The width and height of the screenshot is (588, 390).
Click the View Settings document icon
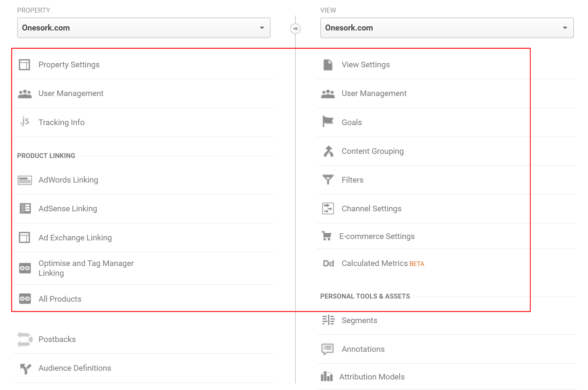point(328,64)
